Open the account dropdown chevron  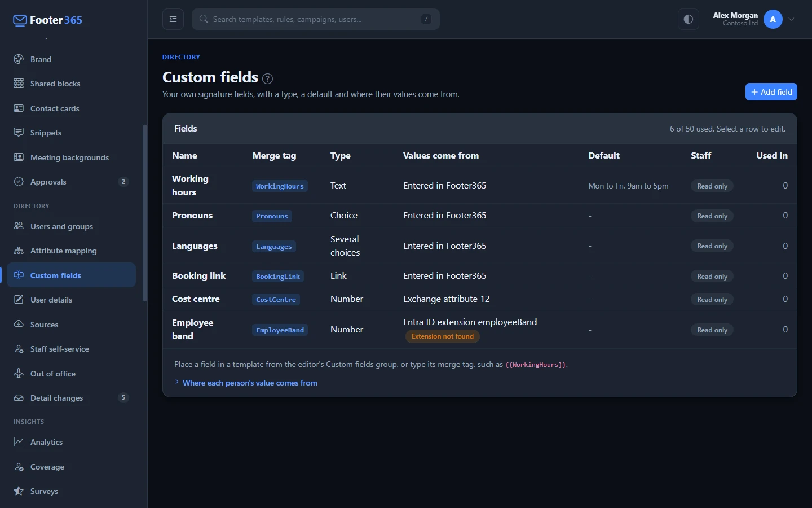[x=792, y=19]
